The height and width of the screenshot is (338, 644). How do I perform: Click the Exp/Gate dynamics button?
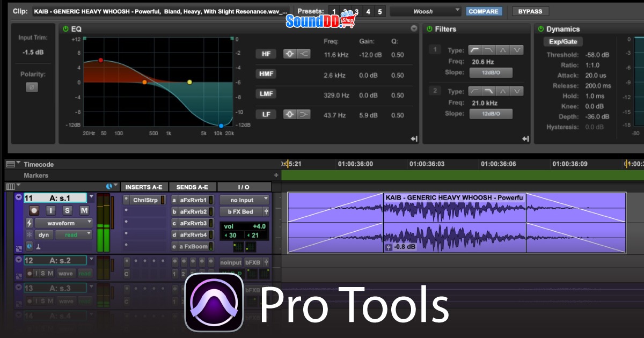(562, 42)
